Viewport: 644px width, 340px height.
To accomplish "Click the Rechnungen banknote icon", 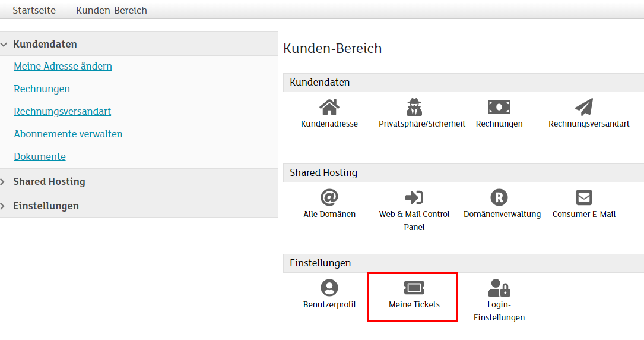I will pos(499,107).
